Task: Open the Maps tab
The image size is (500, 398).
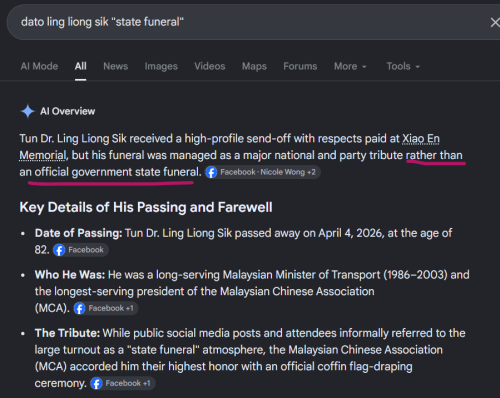Action: tap(254, 66)
